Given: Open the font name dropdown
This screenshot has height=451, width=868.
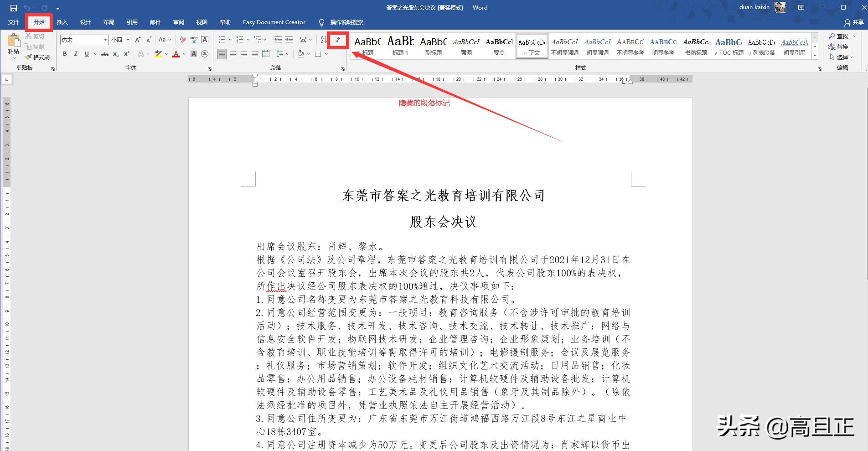Looking at the screenshot, I should pyautogui.click(x=105, y=40).
